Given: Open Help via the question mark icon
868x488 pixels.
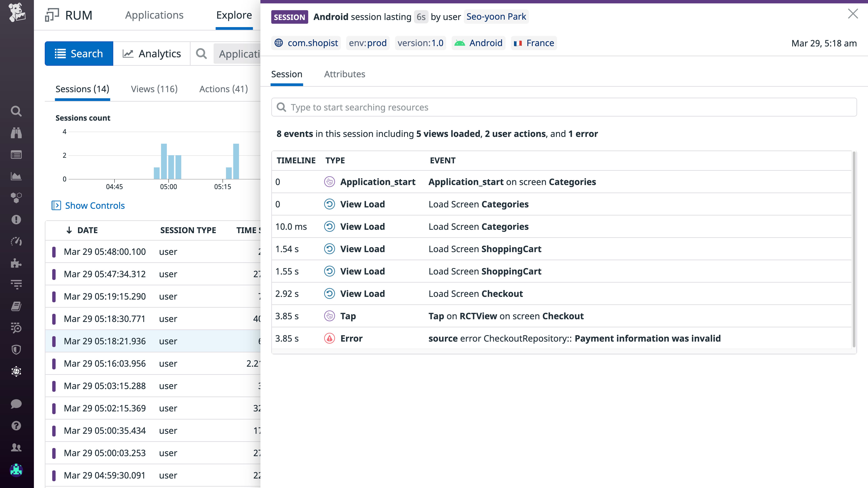Looking at the screenshot, I should click(x=16, y=426).
